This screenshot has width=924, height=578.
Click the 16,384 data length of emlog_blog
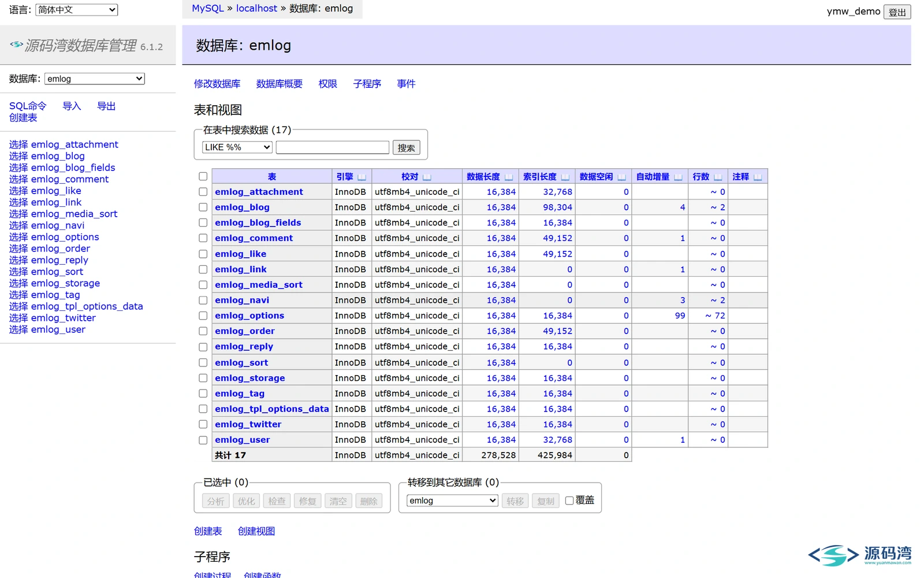tap(501, 207)
